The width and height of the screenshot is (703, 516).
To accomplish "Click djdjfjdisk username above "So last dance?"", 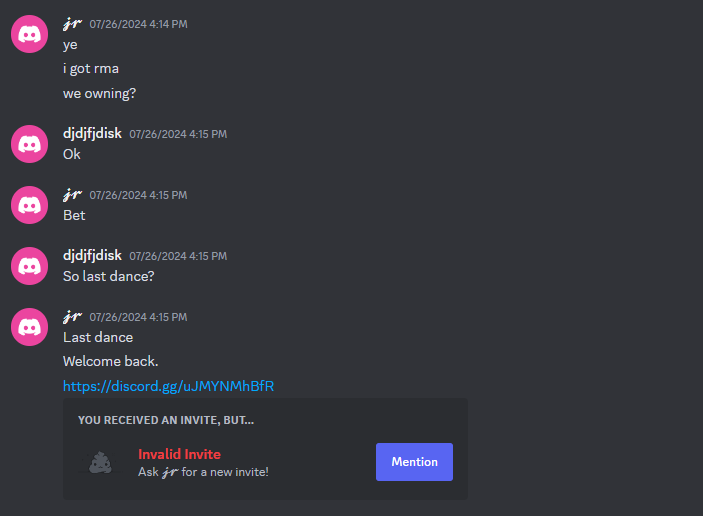I will 92,255.
